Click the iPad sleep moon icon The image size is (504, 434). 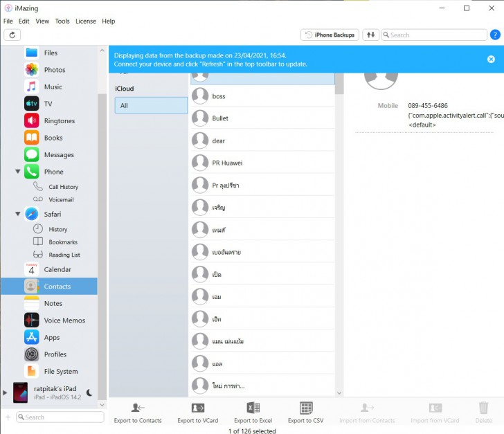coord(89,392)
